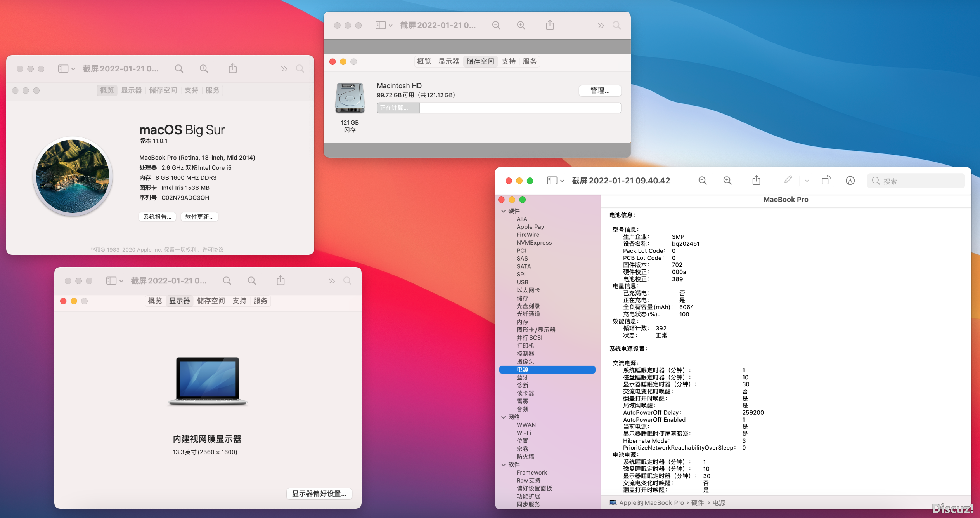Select the highlighted 电源 row in the hardware tree
This screenshot has height=518, width=980.
tap(547, 370)
